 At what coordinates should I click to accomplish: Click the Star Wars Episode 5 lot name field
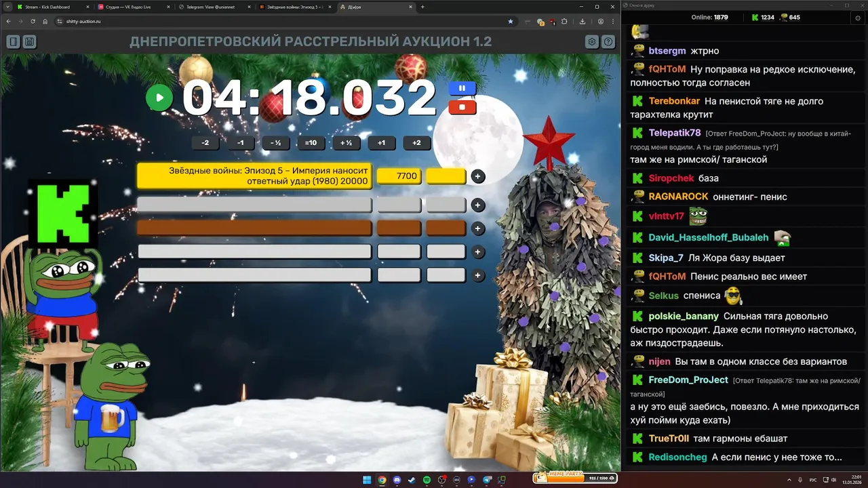tap(254, 176)
